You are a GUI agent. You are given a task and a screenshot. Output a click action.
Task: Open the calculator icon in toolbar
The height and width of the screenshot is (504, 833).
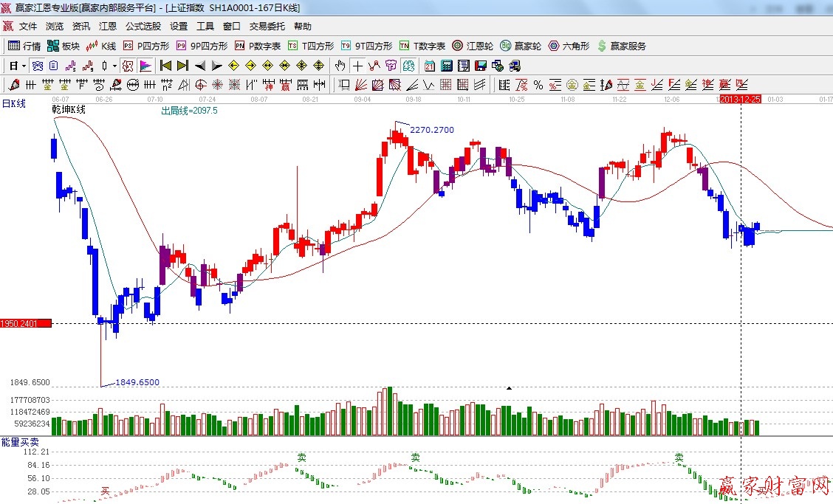coord(446,66)
